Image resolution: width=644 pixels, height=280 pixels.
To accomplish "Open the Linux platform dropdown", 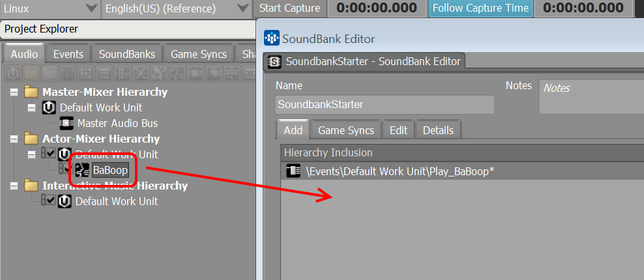I will coord(51,8).
